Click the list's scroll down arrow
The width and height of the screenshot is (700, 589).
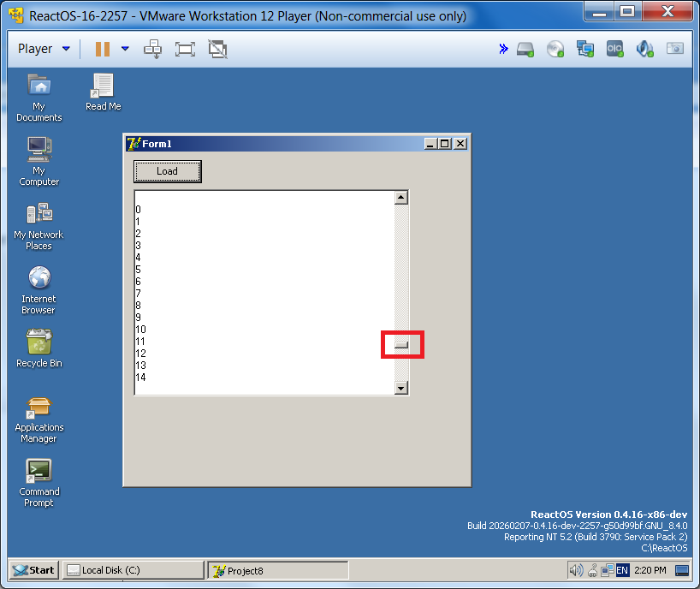coord(401,388)
